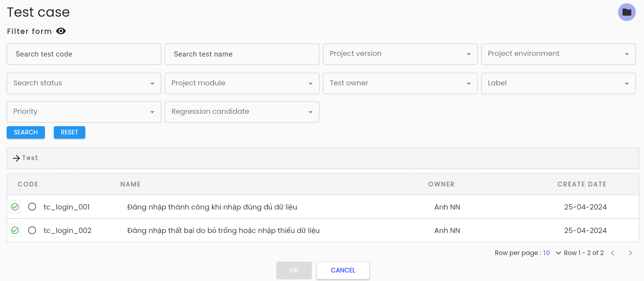This screenshot has width=644, height=281.
Task: Go to next page arrow
Action: click(x=630, y=253)
